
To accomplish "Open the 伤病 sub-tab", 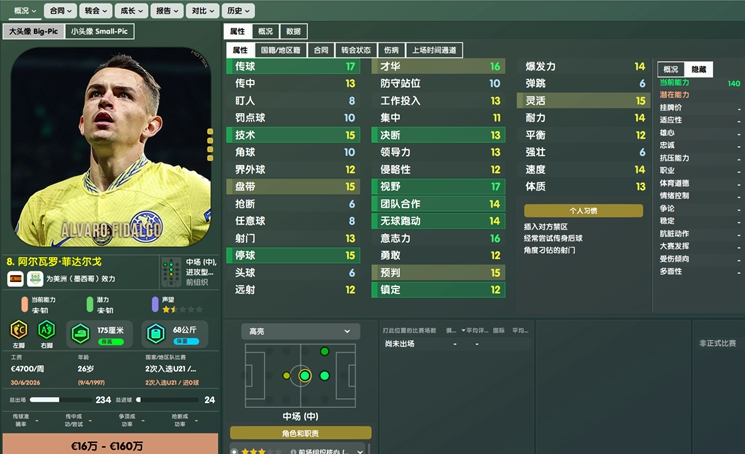I will [x=391, y=50].
